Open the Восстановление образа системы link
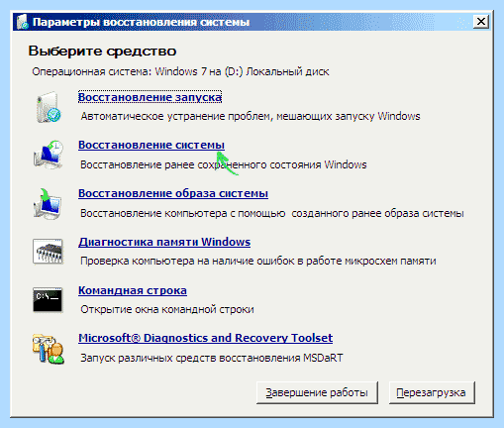The height and width of the screenshot is (428, 504). [173, 193]
